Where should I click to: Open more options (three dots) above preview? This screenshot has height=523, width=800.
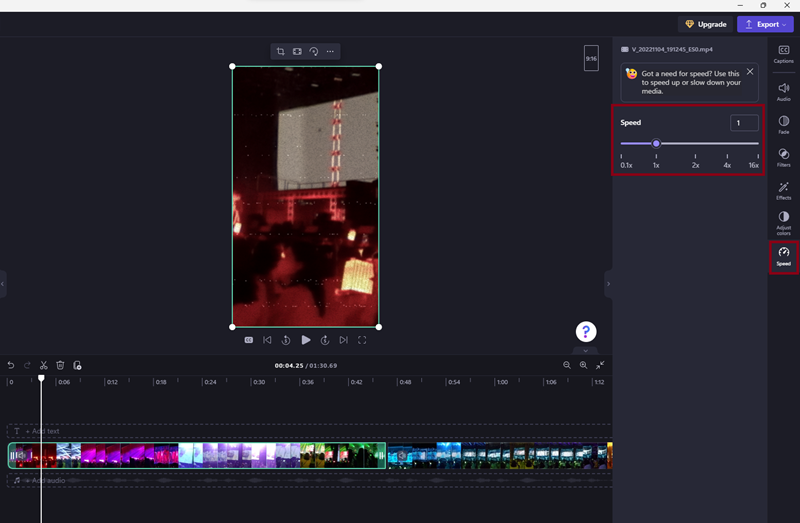330,52
